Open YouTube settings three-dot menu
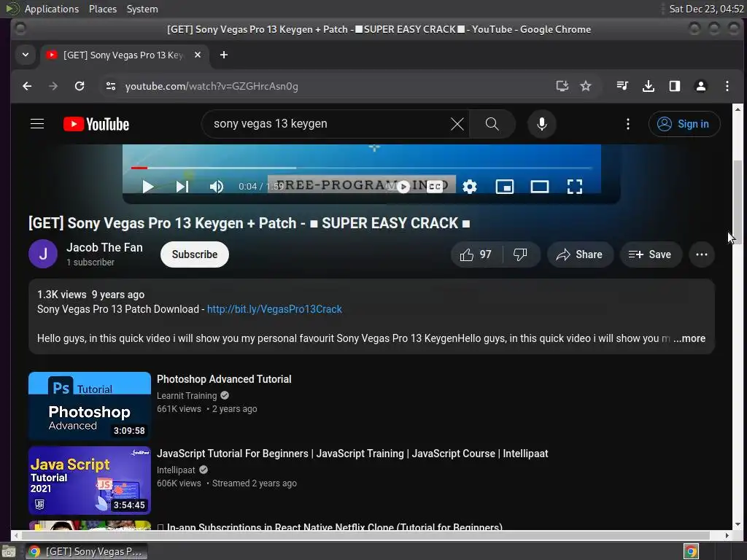The width and height of the screenshot is (747, 560). click(x=628, y=124)
